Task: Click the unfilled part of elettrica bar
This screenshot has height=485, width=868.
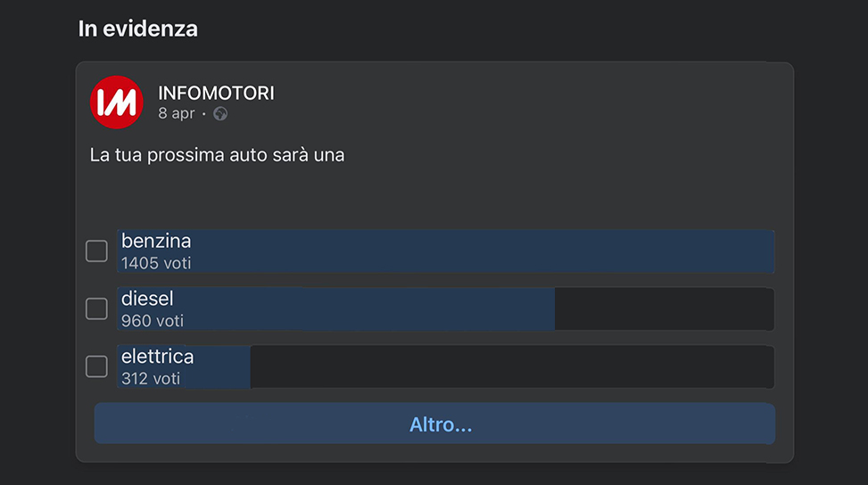Action: pos(512,366)
